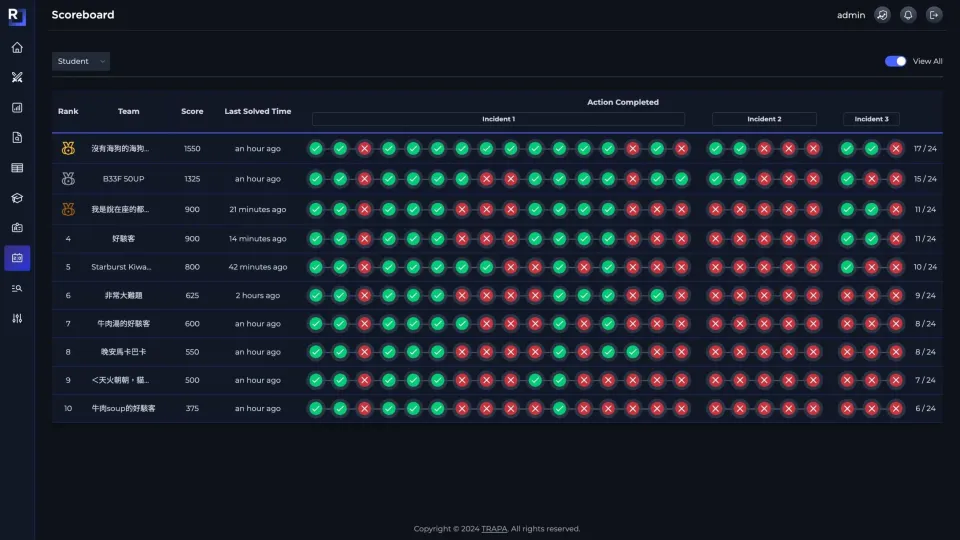Select the Incident 3 header tab
Viewport: 960px width, 540px height.
click(x=871, y=119)
